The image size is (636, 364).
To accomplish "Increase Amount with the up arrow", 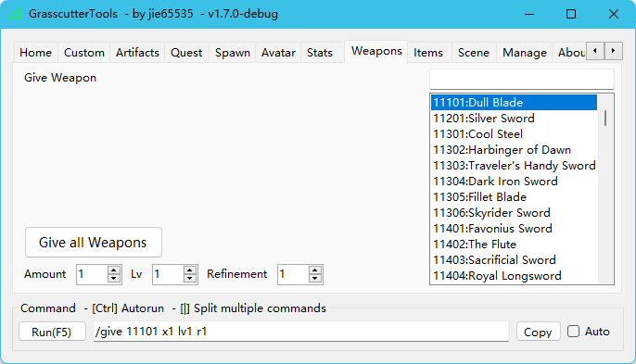I will 114,270.
